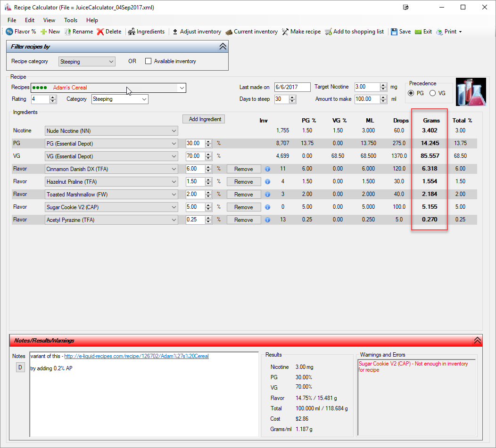Open the View menu
This screenshot has width=496, height=448.
coord(49,20)
